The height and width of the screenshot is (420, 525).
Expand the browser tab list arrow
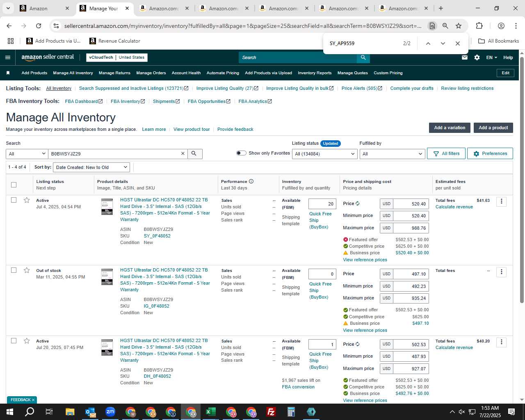(x=8, y=8)
